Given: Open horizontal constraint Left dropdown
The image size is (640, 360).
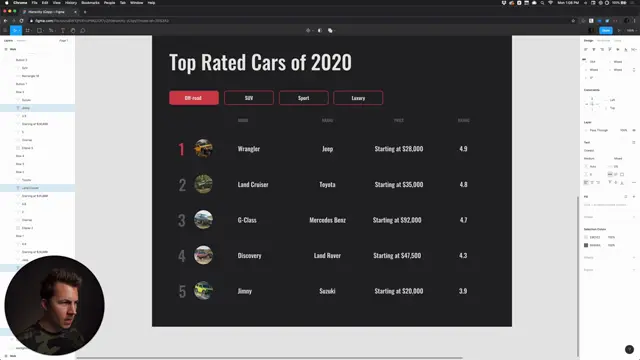Looking at the screenshot, I should pyautogui.click(x=612, y=100).
